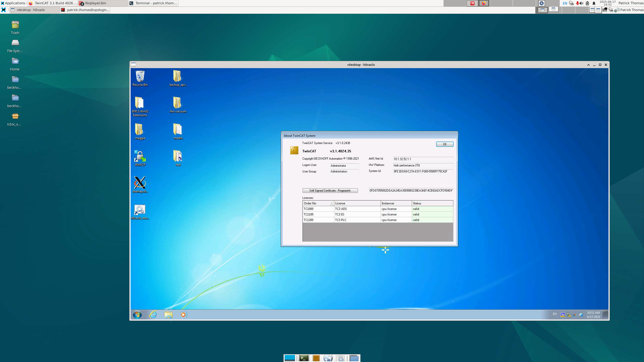The height and width of the screenshot is (362, 644).
Task: Select EPICS Win32 Extensions folder
Action: pyautogui.click(x=140, y=107)
